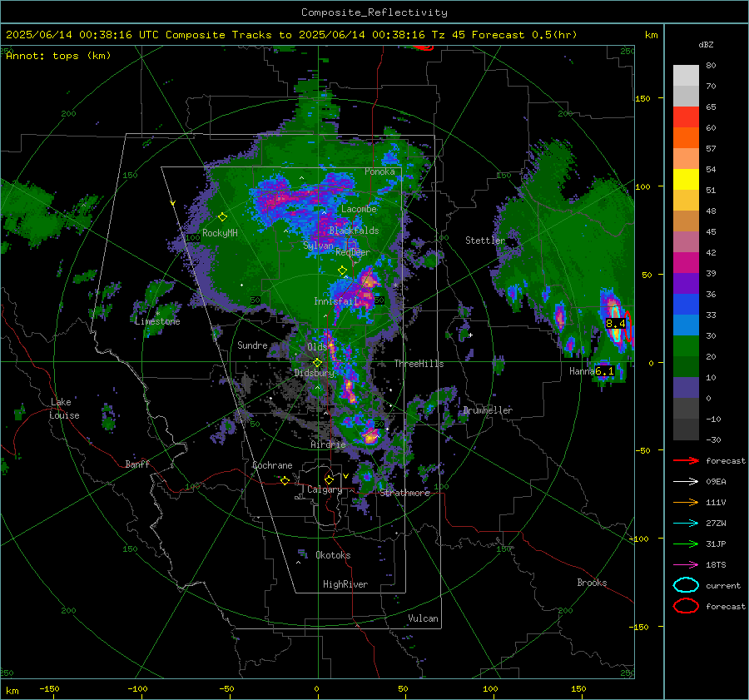The width and height of the screenshot is (749, 700).
Task: Click the Brooks city label
Action: click(x=592, y=583)
